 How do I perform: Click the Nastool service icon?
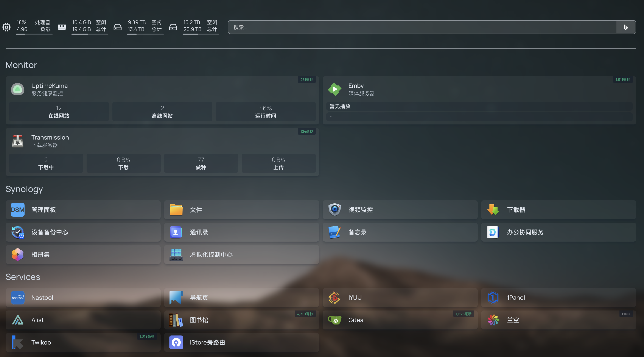(17, 298)
